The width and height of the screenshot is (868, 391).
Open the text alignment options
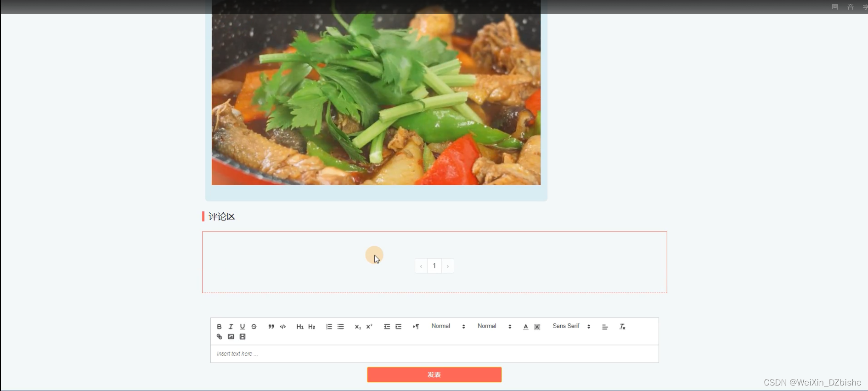tap(605, 327)
